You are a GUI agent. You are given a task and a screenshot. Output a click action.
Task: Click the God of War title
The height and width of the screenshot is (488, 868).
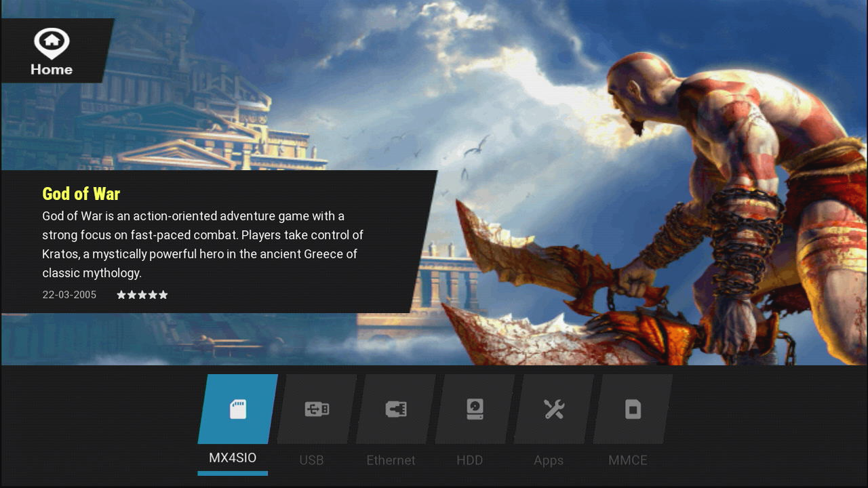tap(81, 194)
